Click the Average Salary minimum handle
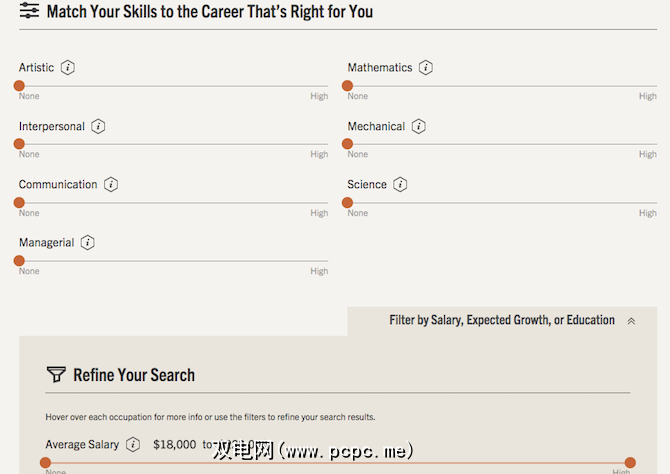The width and height of the screenshot is (670, 474). coord(45,463)
